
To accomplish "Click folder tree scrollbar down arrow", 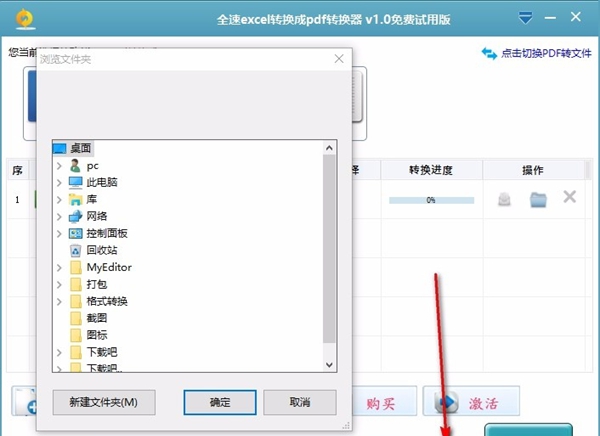I will pos(329,365).
